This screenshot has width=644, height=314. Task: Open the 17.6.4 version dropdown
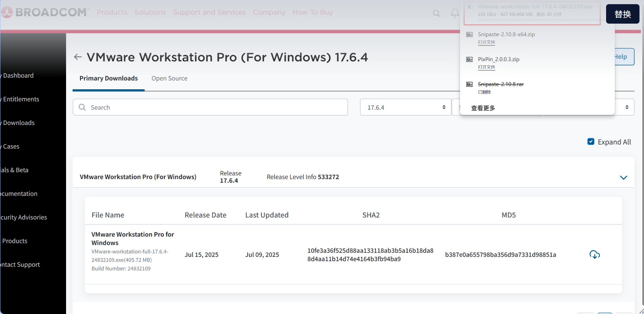pos(405,107)
